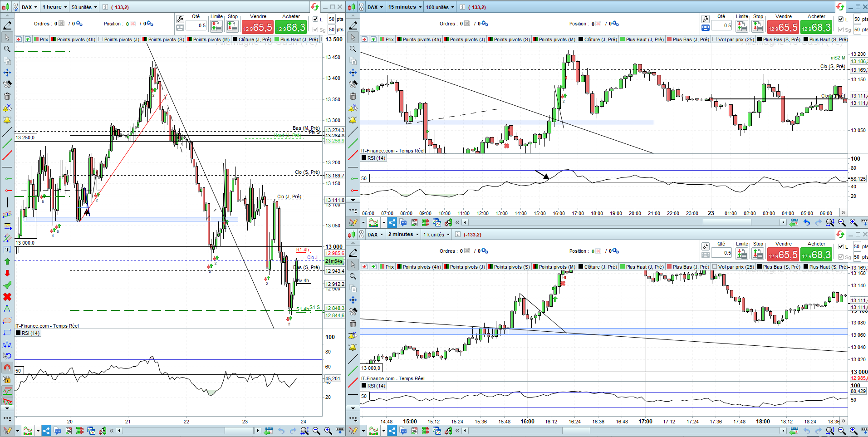Open the 1 k unités dropdown on 2-minute chart
The width and height of the screenshot is (868, 437).
436,235
